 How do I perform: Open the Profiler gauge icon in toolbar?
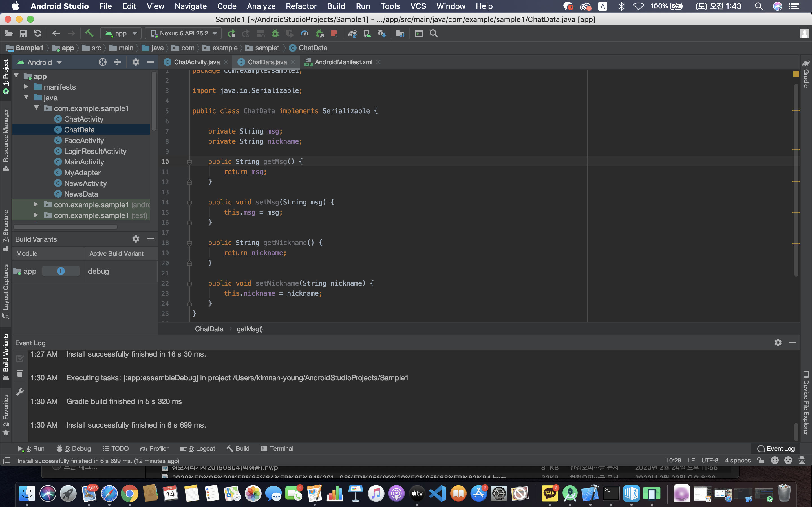tap(304, 33)
